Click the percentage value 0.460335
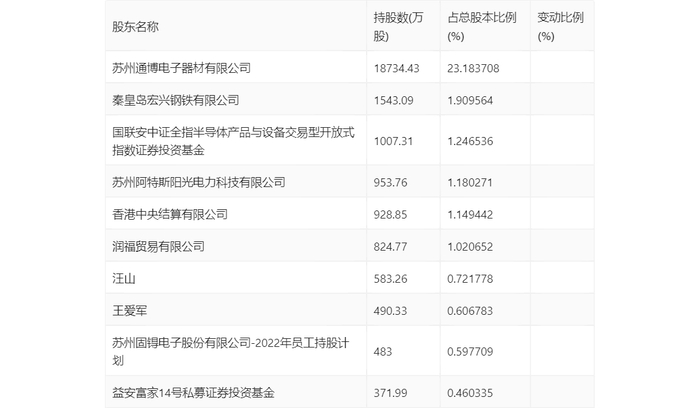This screenshot has width=700, height=408. (470, 393)
